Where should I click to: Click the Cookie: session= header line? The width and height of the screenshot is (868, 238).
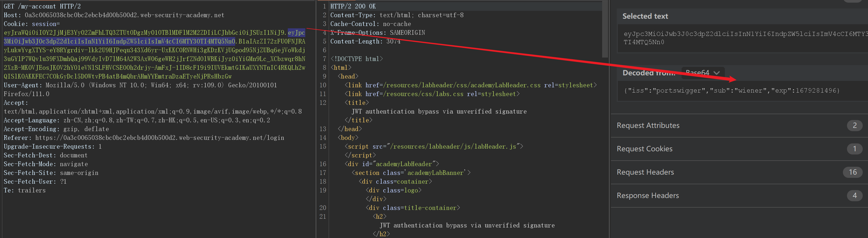point(32,24)
